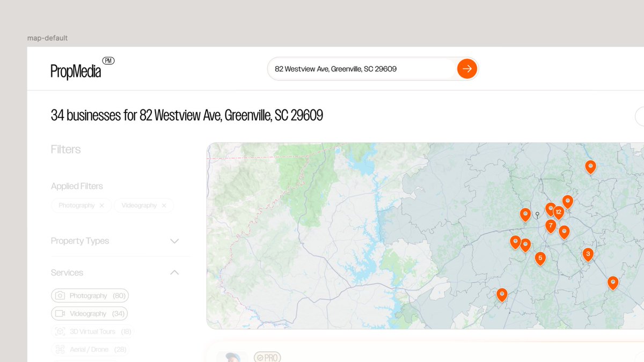The height and width of the screenshot is (362, 644).
Task: Select the plain pin right of cluster 7
Action: click(564, 232)
